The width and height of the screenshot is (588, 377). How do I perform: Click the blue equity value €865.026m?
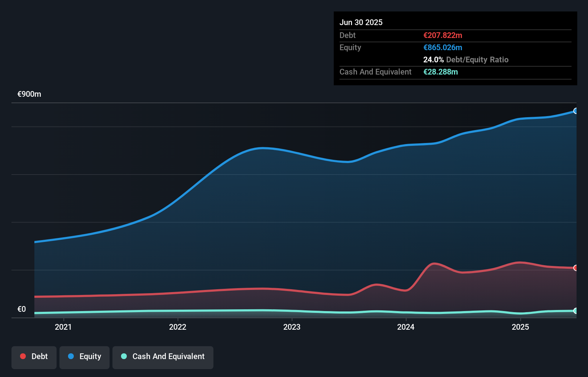click(443, 47)
